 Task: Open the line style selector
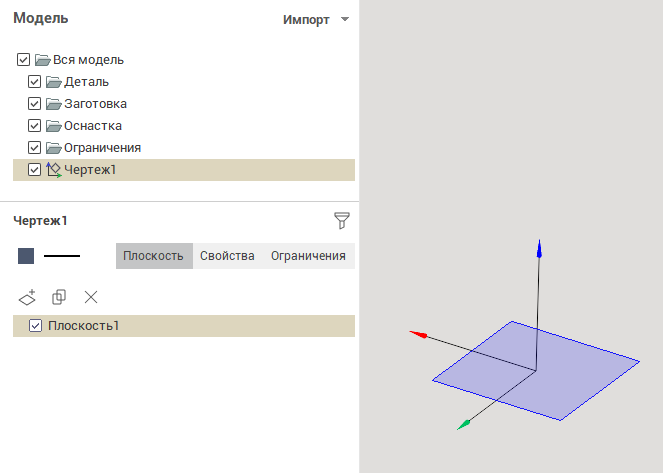tap(62, 256)
